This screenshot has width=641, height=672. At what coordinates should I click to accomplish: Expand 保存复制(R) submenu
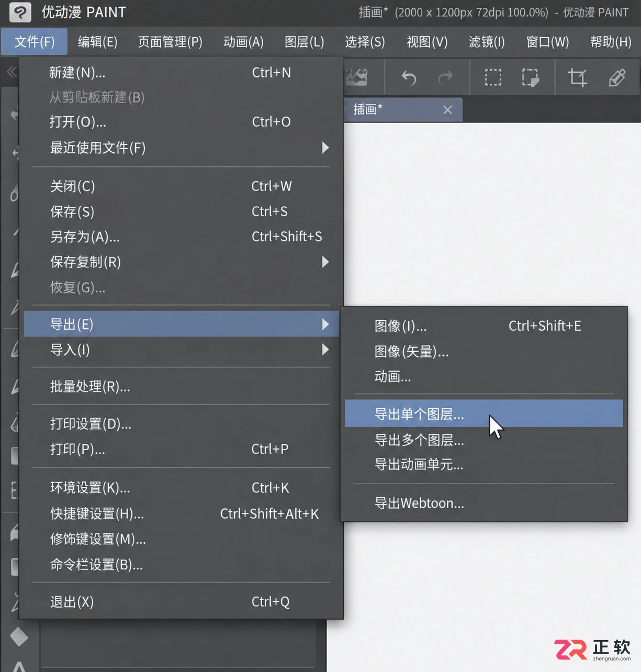181,262
